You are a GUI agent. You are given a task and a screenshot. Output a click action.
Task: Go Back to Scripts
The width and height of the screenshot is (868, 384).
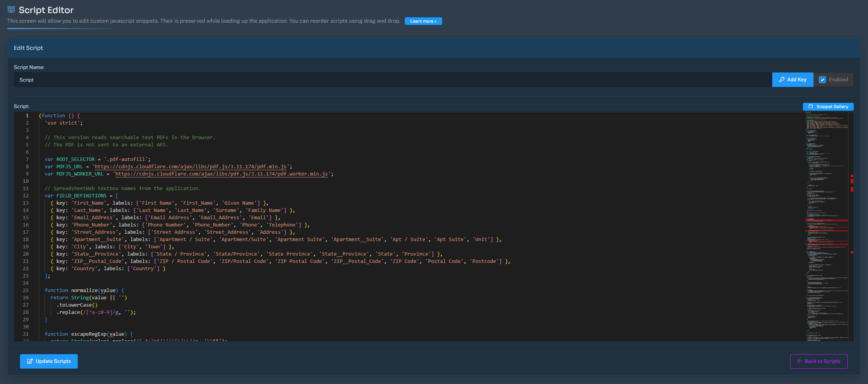pos(819,361)
